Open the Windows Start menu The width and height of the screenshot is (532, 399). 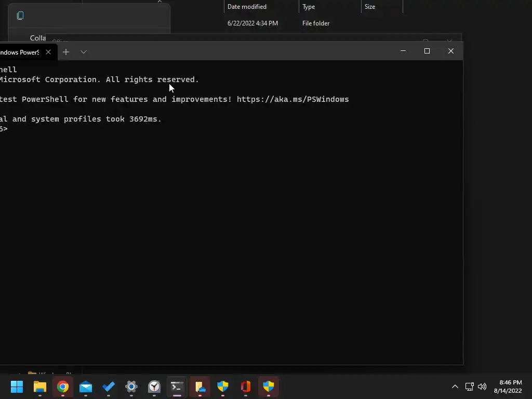(17, 387)
